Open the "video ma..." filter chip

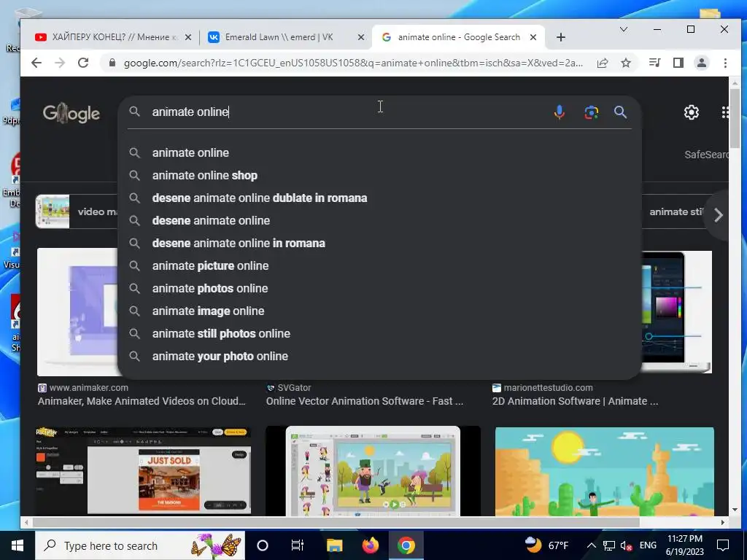coord(76,211)
